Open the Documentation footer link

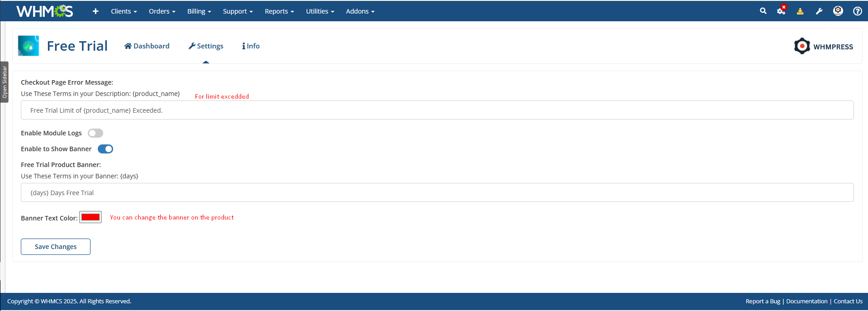pyautogui.click(x=806, y=301)
